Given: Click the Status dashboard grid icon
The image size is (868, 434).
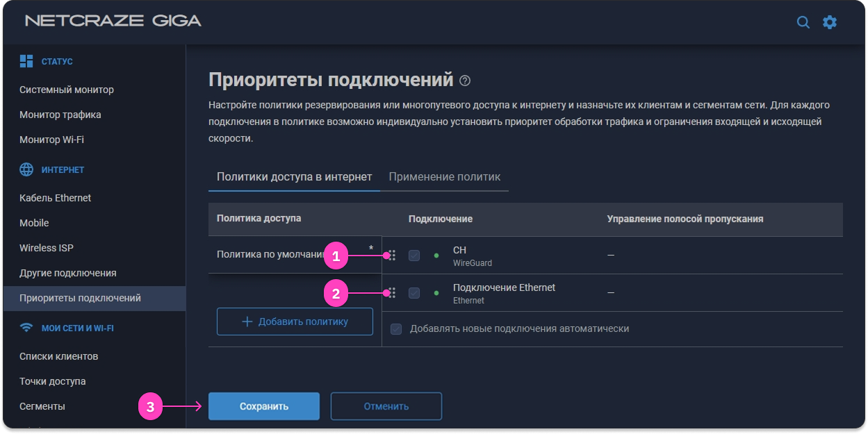Looking at the screenshot, I should tap(26, 61).
